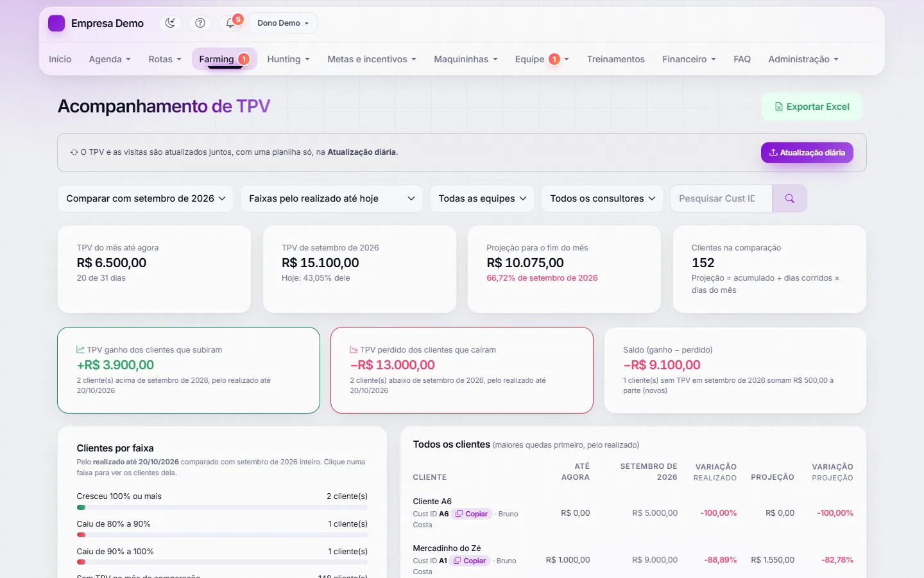Click the SETEMBRO DE 2026 column header
Screen dimensions: 924x578
pyautogui.click(x=649, y=471)
